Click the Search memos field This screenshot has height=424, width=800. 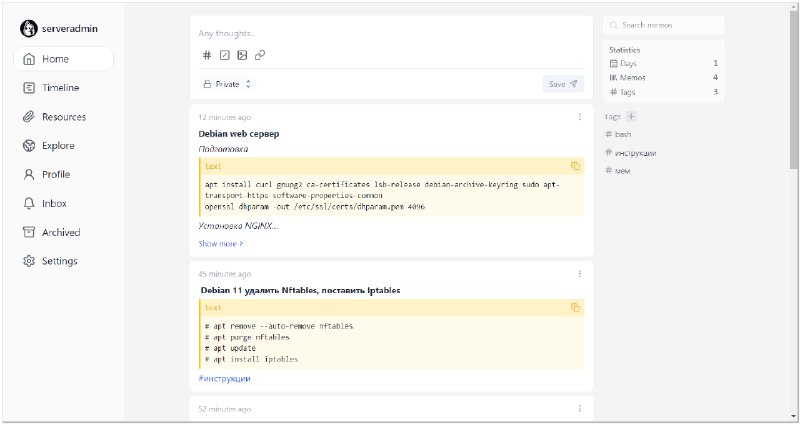pyautogui.click(x=663, y=25)
